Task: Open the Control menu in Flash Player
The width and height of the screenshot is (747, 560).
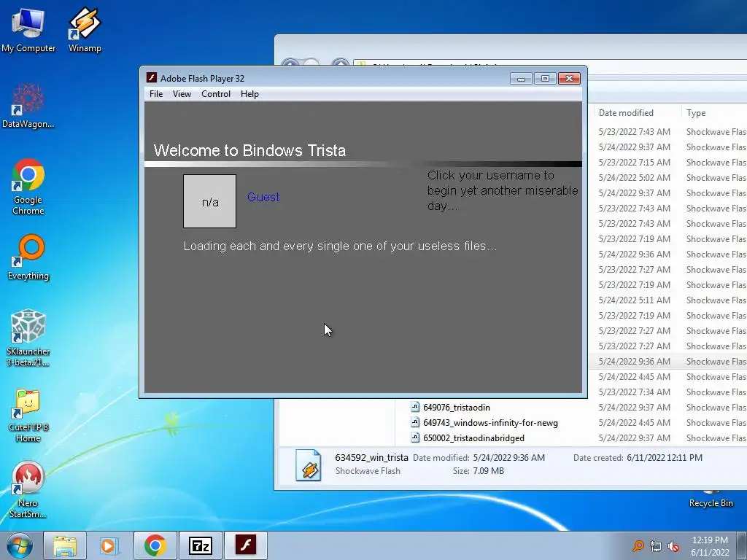Action: coord(216,94)
